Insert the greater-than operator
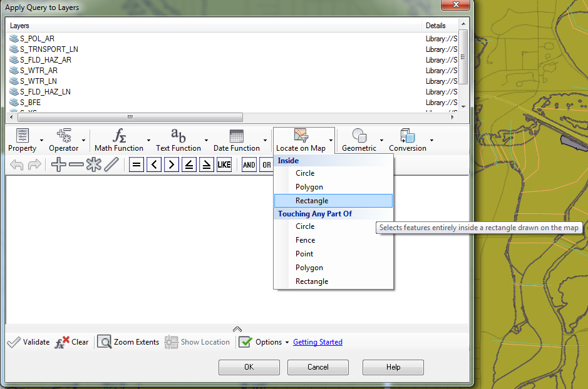The image size is (588, 389). click(172, 164)
